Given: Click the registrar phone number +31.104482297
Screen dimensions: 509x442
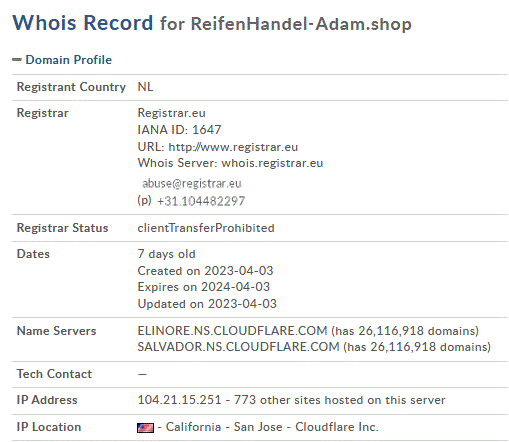Looking at the screenshot, I should coord(201,201).
